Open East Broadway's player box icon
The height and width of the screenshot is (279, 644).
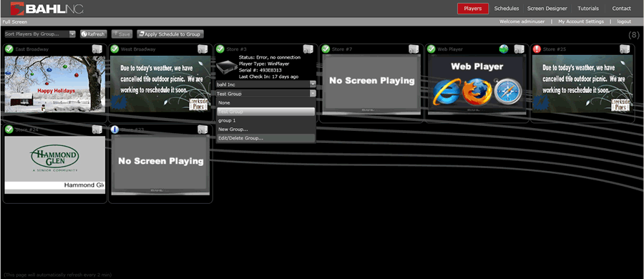tap(97, 49)
